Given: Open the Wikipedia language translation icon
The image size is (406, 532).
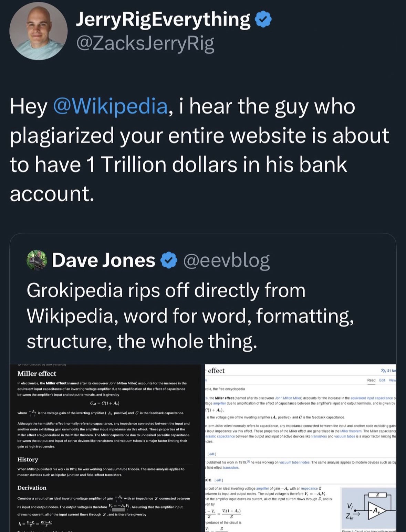Looking at the screenshot, I should [383, 371].
